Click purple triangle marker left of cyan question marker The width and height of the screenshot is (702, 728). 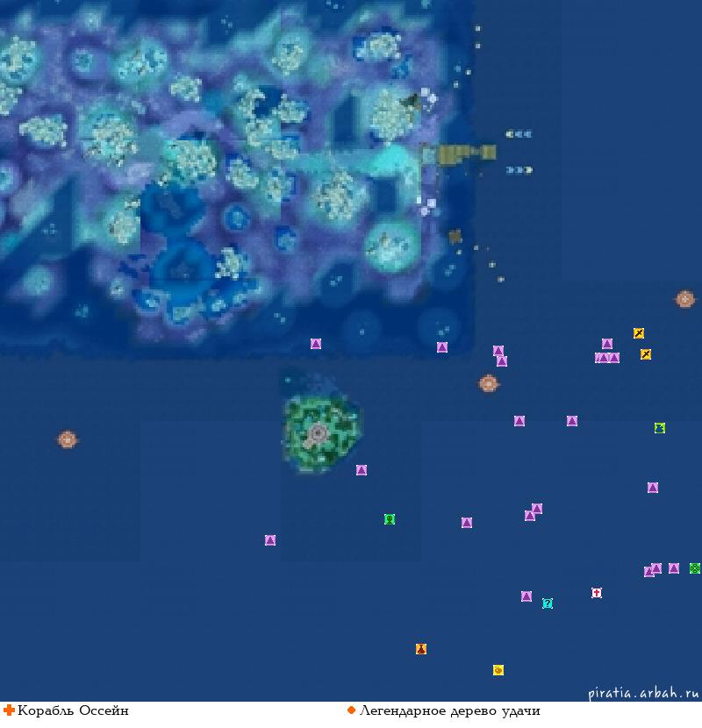(x=526, y=596)
